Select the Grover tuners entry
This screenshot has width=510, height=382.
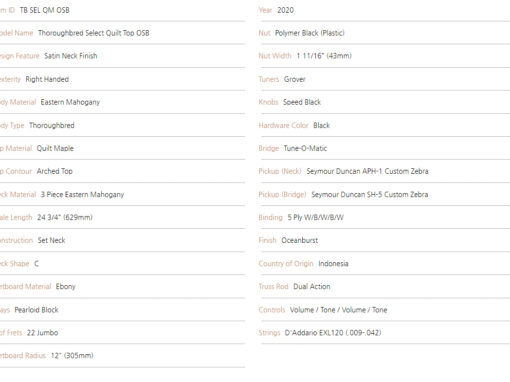[295, 79]
